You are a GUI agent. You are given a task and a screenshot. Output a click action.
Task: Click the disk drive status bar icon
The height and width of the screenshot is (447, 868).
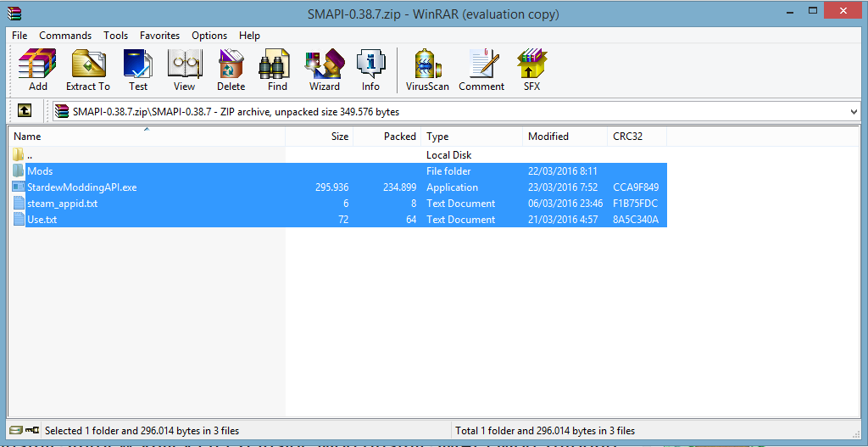point(17,430)
